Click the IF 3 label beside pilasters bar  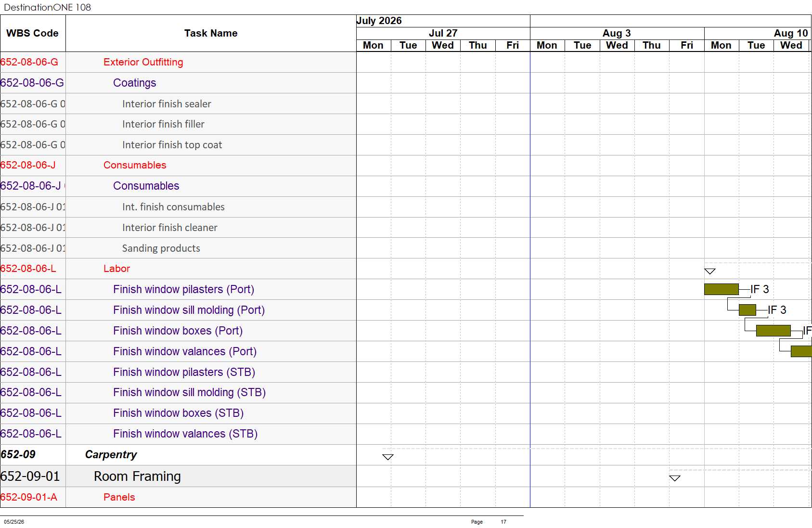tap(760, 289)
